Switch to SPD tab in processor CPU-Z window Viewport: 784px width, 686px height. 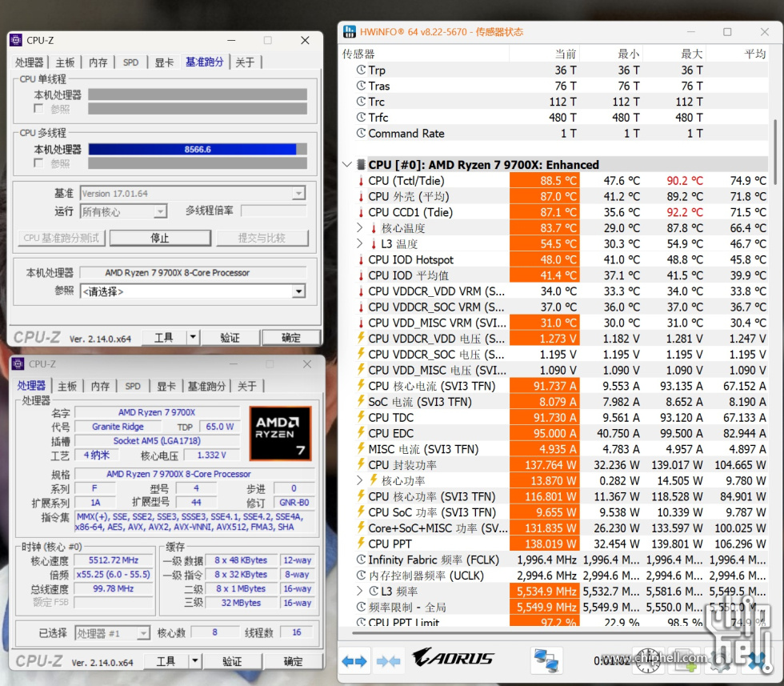click(133, 387)
